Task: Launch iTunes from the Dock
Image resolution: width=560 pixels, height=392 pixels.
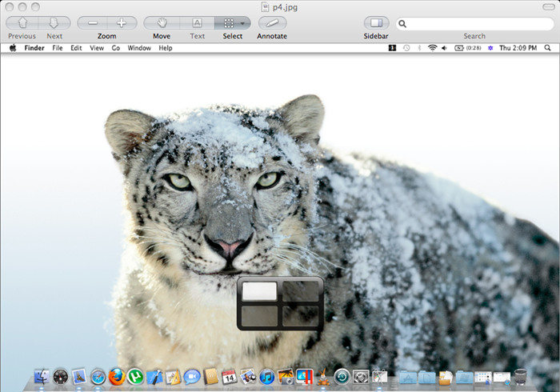Action: [x=266, y=377]
